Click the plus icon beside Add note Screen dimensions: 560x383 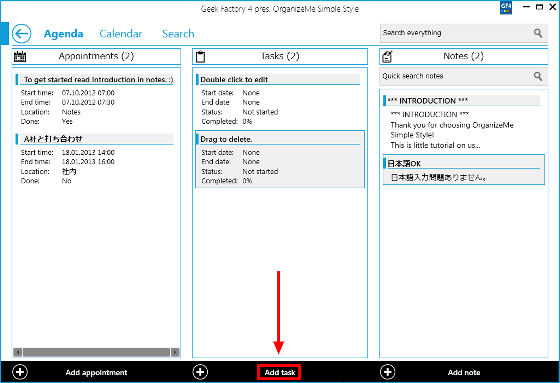[x=388, y=372]
